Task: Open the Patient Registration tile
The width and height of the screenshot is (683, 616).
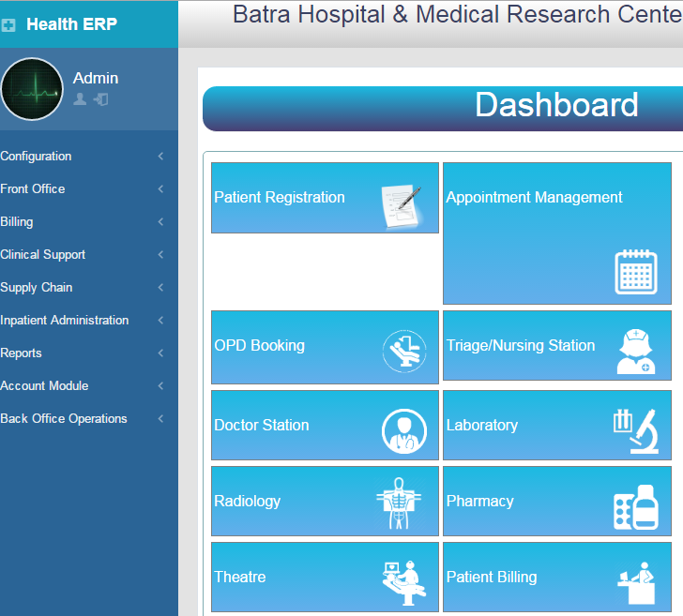Action: 325,198
